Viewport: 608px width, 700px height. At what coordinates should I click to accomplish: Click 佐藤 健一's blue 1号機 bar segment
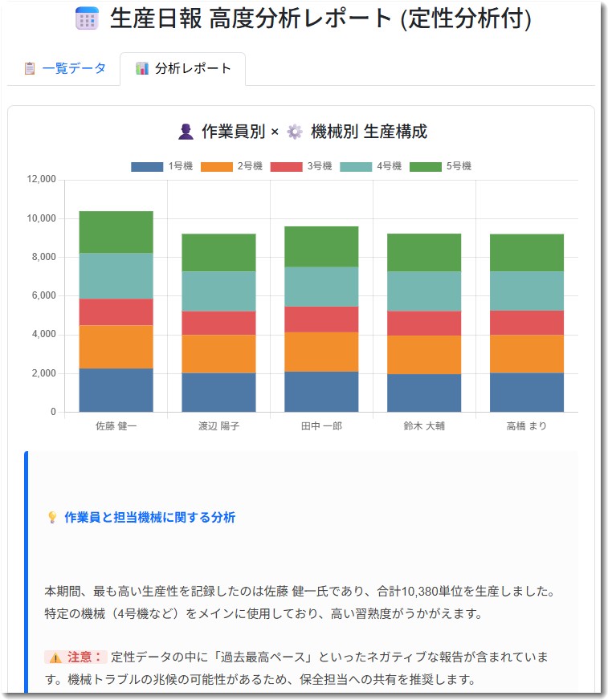(116, 390)
